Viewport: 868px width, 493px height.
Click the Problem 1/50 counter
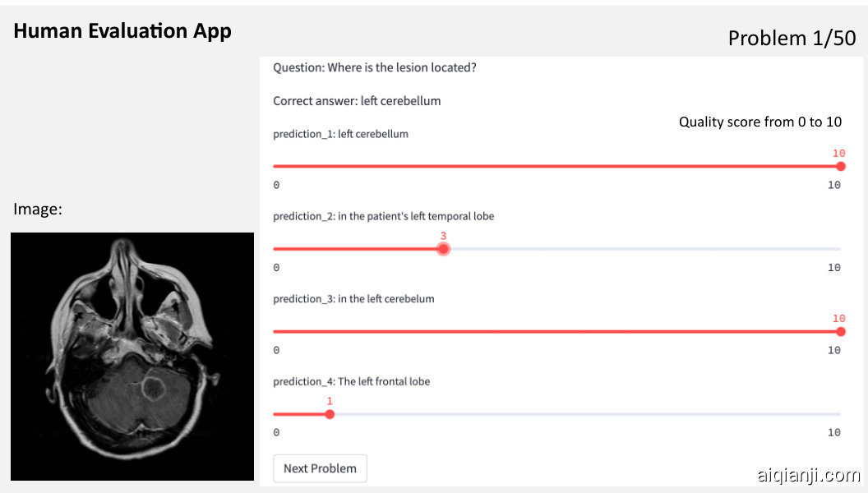[792, 38]
